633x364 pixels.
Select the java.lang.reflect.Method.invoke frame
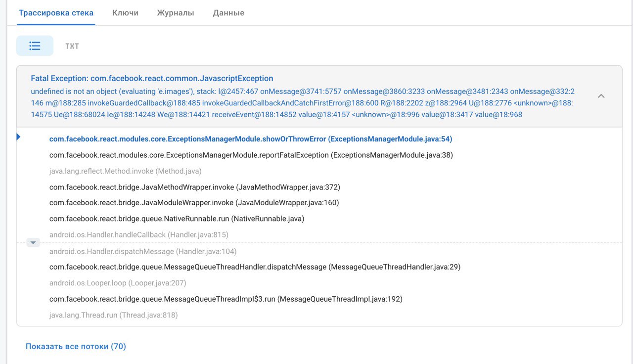coord(126,171)
